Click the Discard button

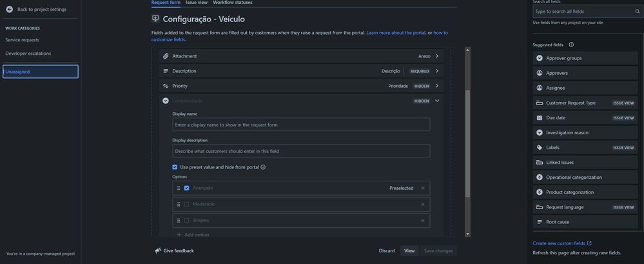[x=387, y=251]
